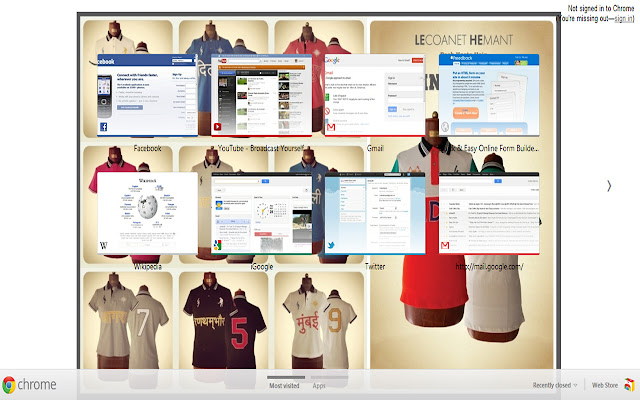Open the Twitter thumbnail preview
The height and width of the screenshot is (400, 640).
point(375,213)
